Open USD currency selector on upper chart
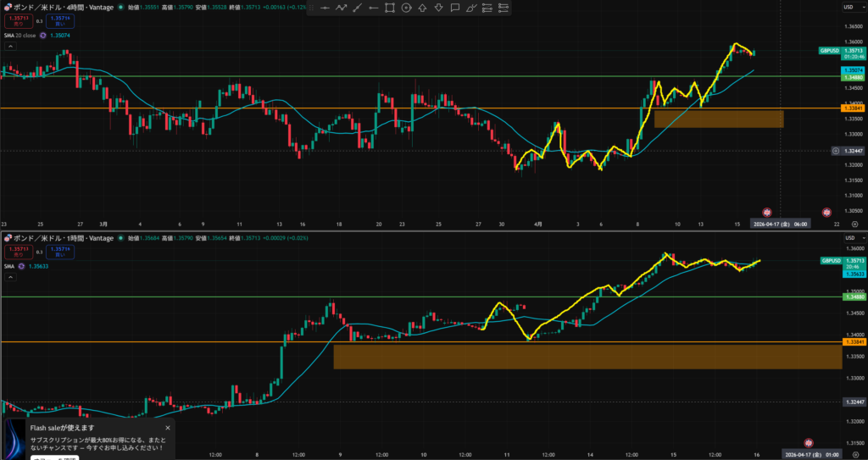The height and width of the screenshot is (460, 868). pos(847,7)
